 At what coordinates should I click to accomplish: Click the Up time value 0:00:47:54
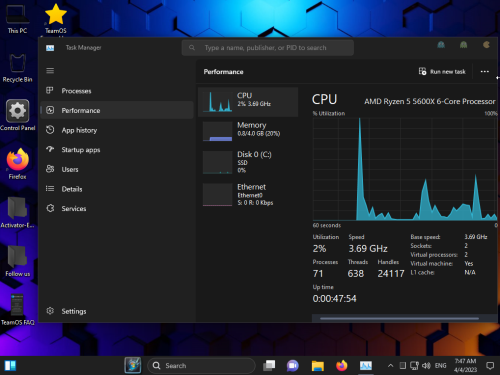(334, 299)
